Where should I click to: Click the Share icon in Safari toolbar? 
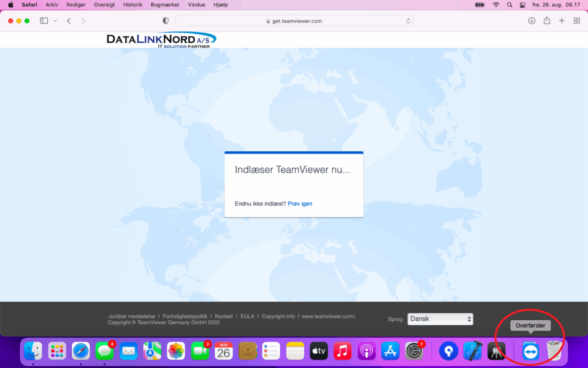click(547, 21)
